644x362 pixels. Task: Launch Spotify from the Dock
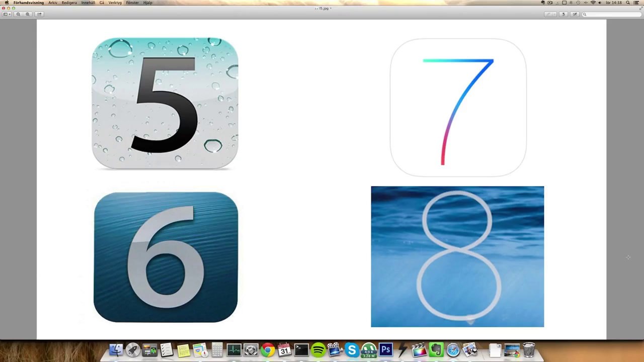[x=318, y=350]
